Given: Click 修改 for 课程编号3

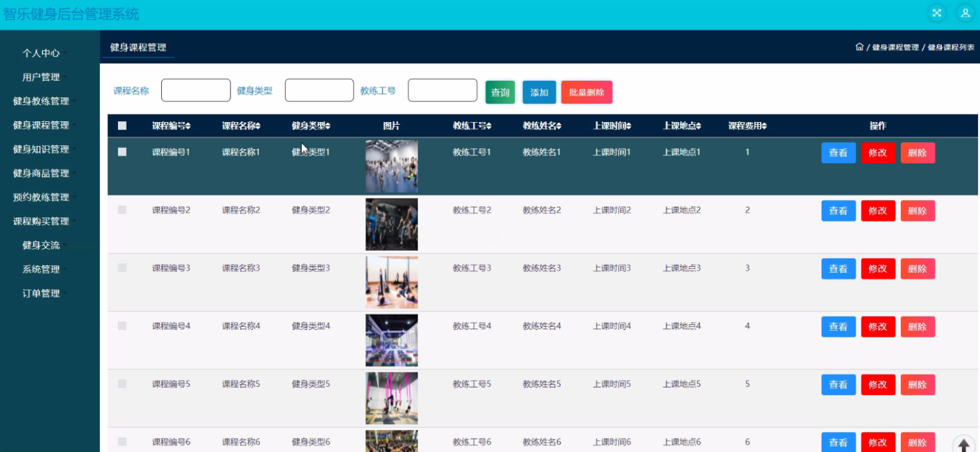Looking at the screenshot, I should pyautogui.click(x=878, y=269).
